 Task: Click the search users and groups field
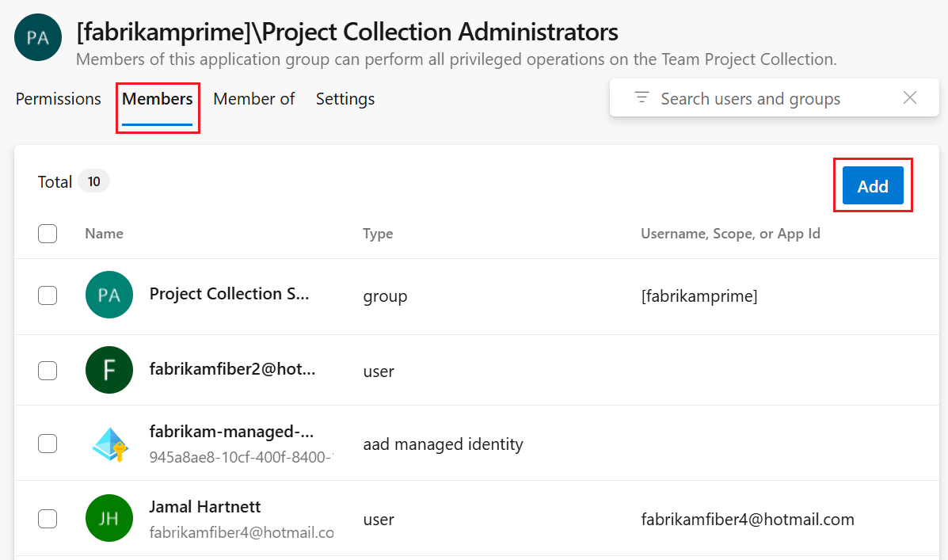coord(751,97)
